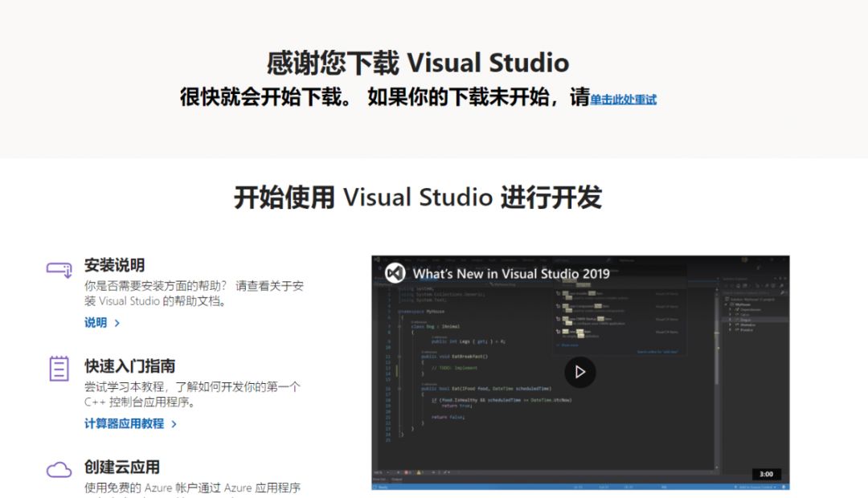Click the 安装说明 heading
868x498 pixels.
(x=115, y=265)
